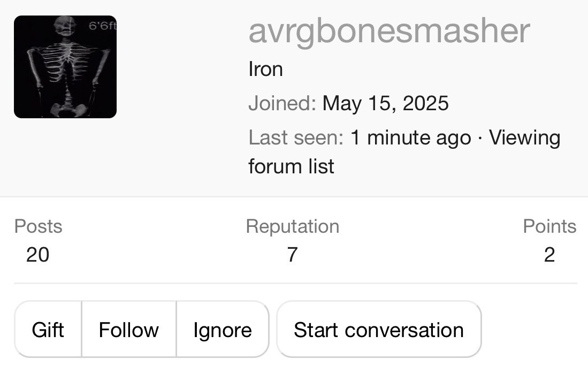Click the 6'6ft text on avatar
This screenshot has width=588, height=374.
101,26
